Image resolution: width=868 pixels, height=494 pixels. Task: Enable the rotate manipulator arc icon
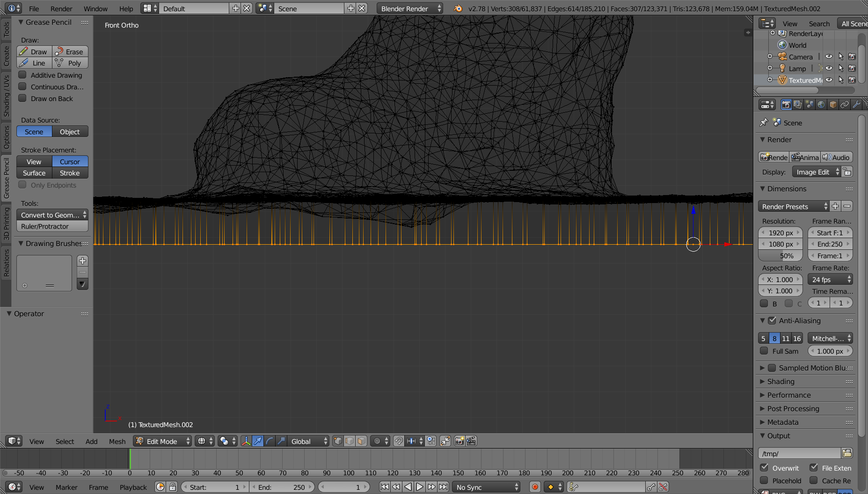(270, 441)
